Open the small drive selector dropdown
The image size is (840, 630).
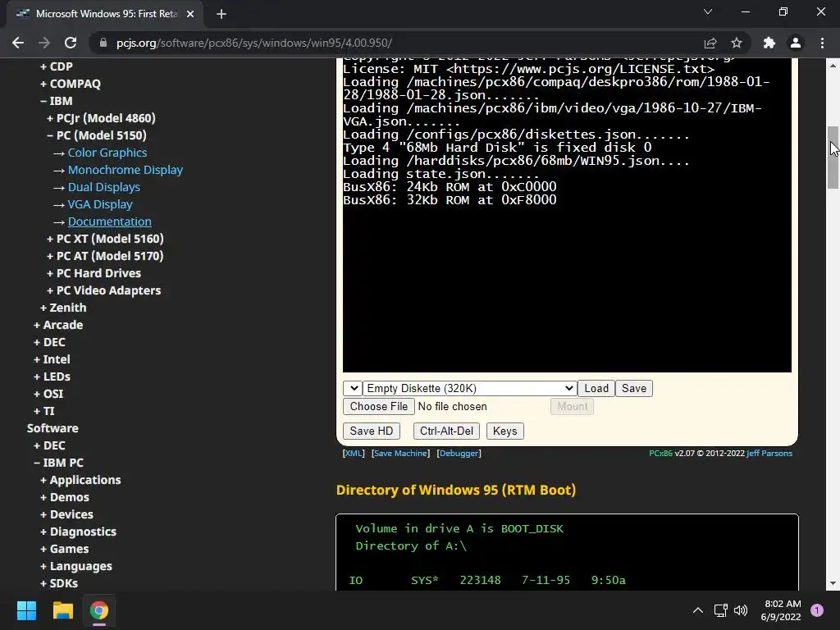[x=353, y=388]
